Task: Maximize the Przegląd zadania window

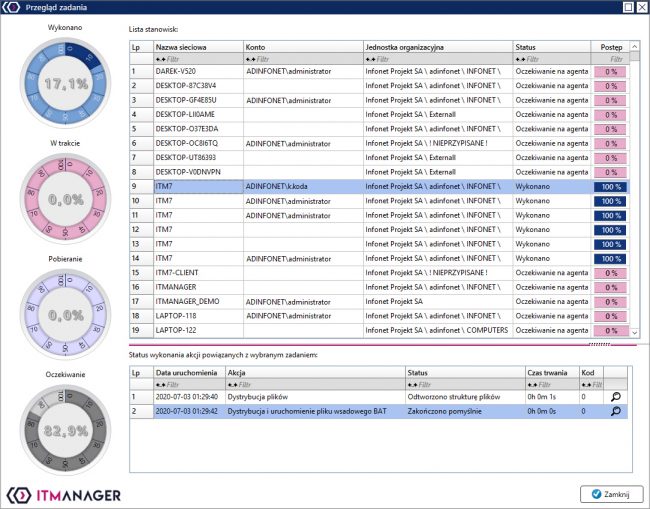Action: (628, 7)
